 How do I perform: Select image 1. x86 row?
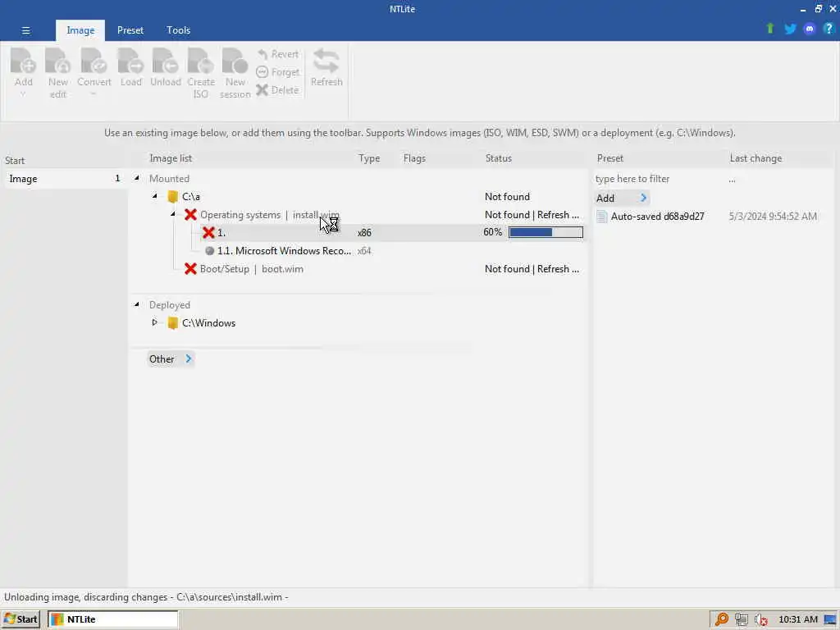[x=359, y=232]
